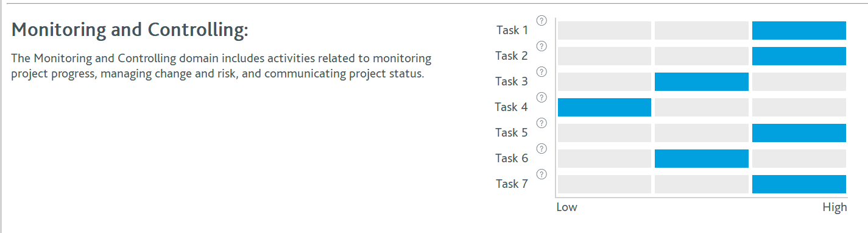Click the blue low bar for Task 4
Image resolution: width=868 pixels, height=233 pixels.
(x=604, y=107)
